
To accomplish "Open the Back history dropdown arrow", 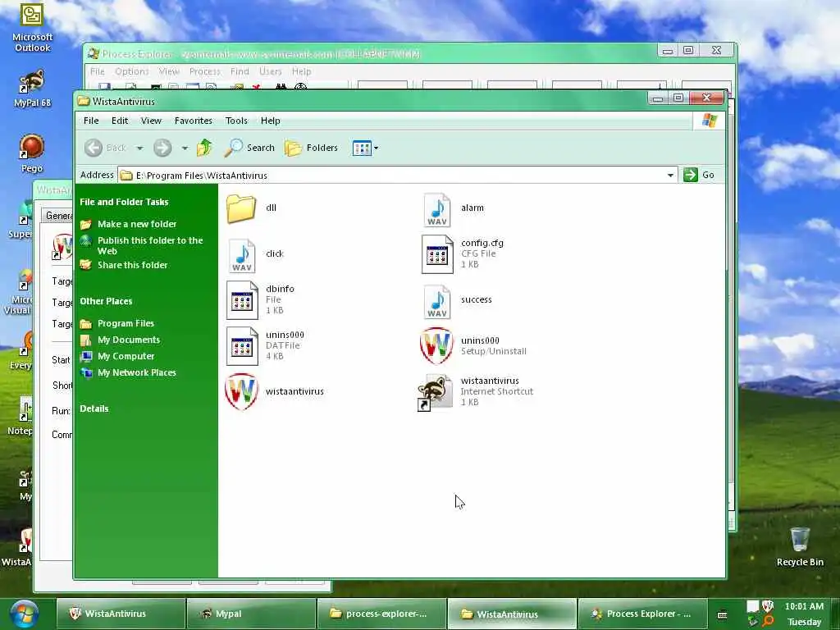I will 139,148.
